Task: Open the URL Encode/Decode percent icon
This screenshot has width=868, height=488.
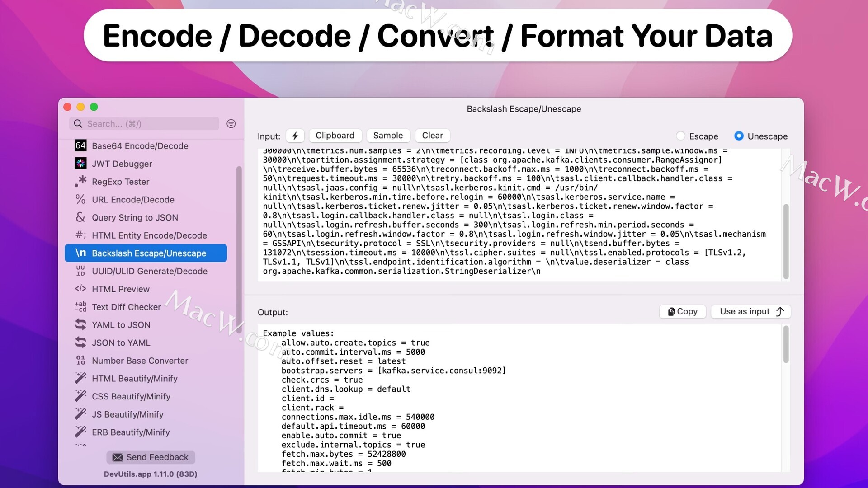Action: (x=80, y=199)
